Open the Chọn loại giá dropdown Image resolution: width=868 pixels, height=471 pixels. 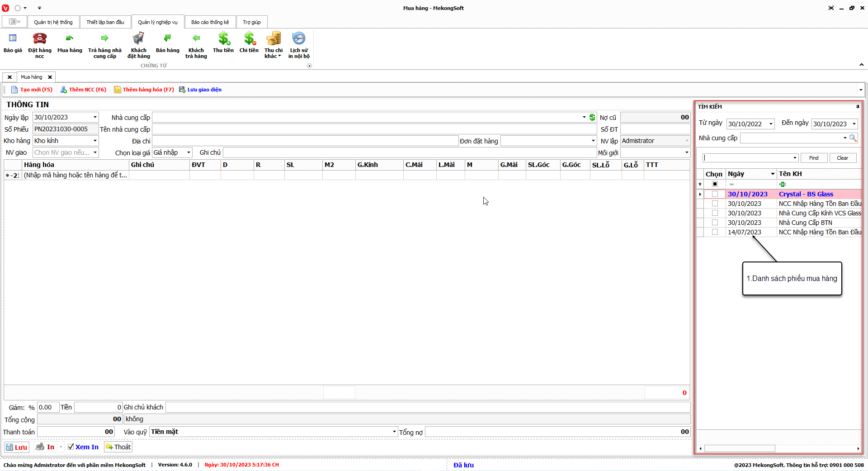tap(189, 152)
